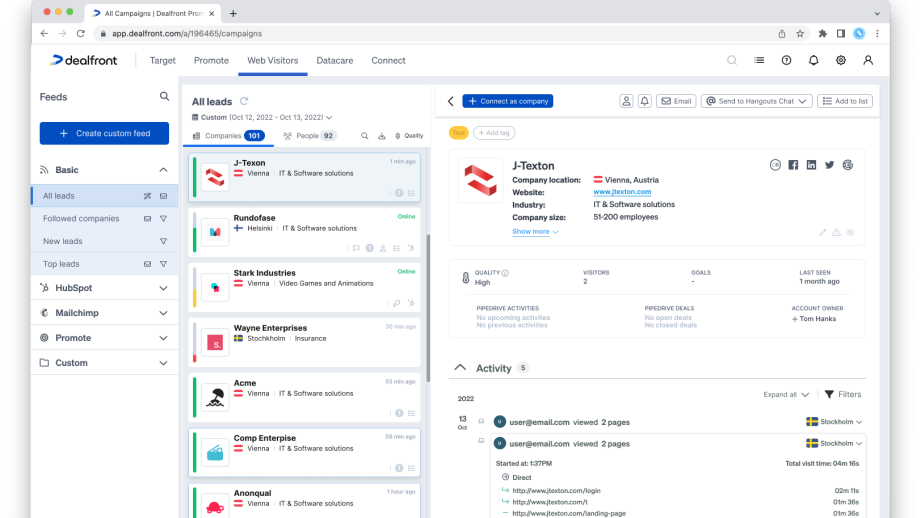This screenshot has height=518, width=920.
Task: Refresh the All leads list
Action: click(244, 101)
